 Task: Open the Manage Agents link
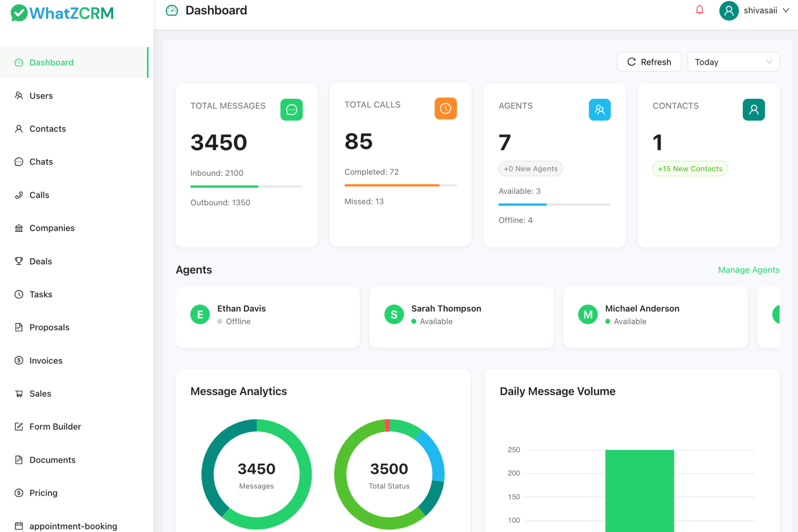click(748, 270)
